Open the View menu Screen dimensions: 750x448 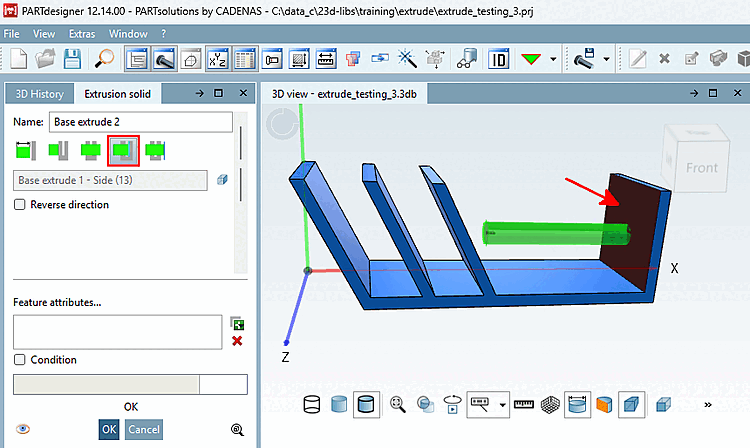point(44,34)
